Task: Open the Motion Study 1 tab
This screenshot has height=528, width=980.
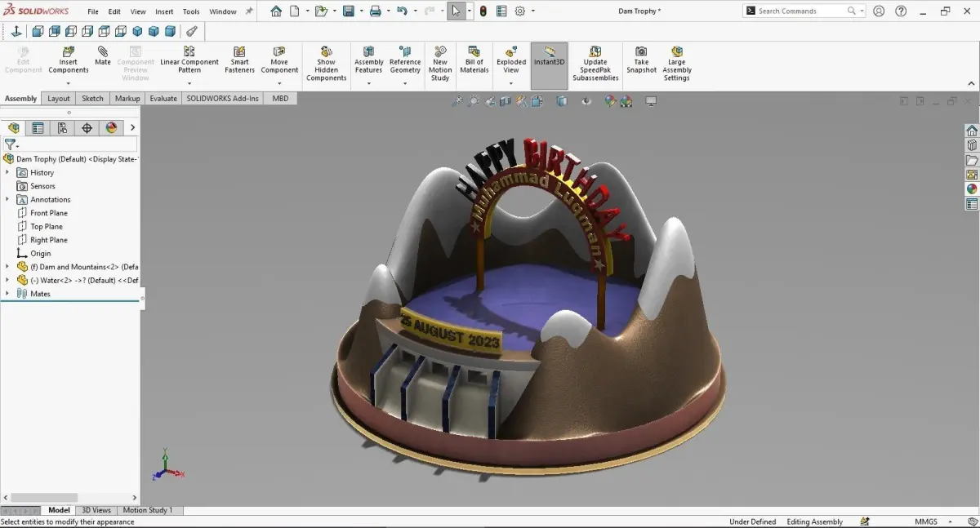Action: pos(148,510)
